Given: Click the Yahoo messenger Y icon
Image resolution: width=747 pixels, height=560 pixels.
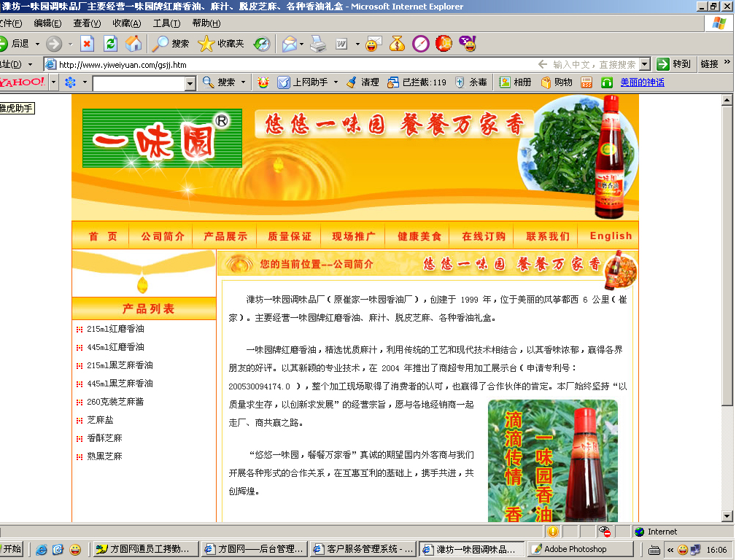Looking at the screenshot, I should point(468,44).
